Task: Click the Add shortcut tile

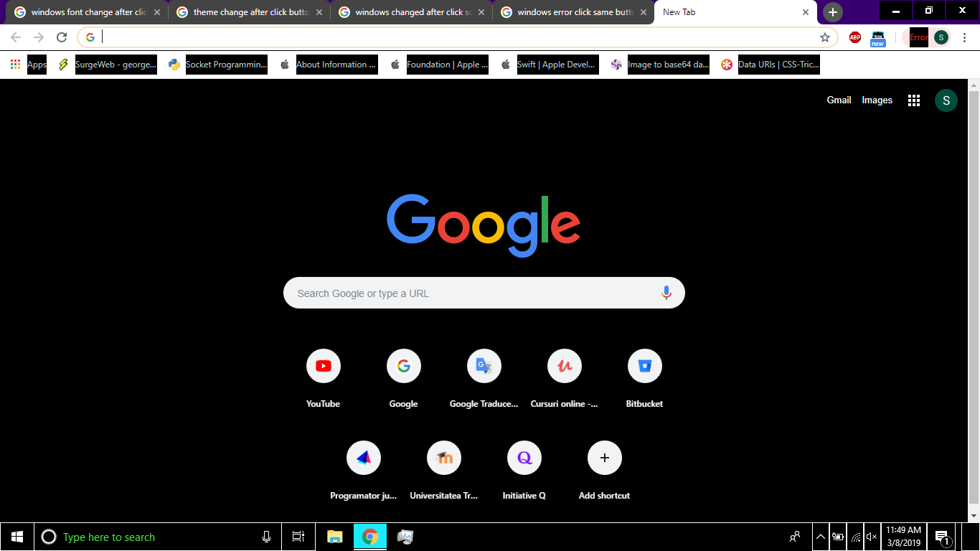Action: (605, 471)
